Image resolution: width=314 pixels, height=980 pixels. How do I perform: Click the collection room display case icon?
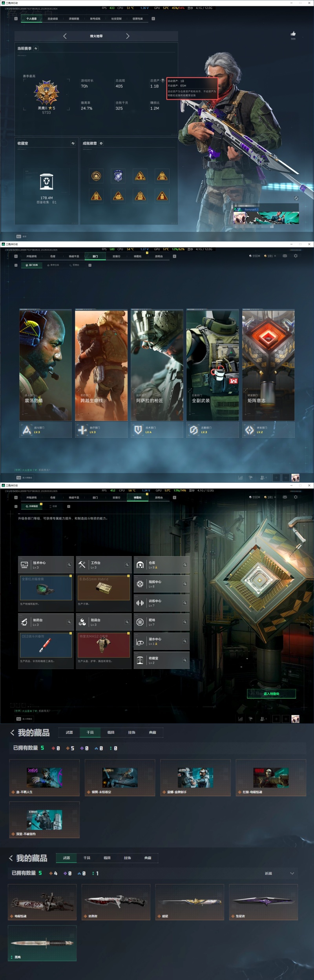pyautogui.click(x=46, y=182)
